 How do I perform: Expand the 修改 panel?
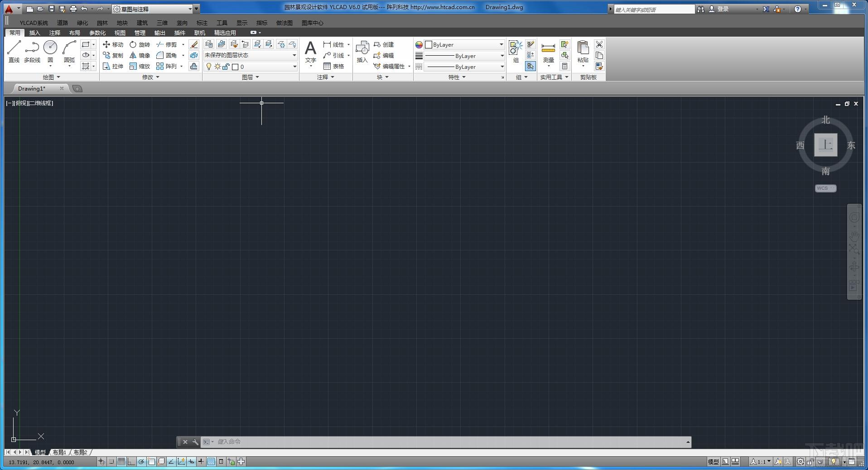pos(151,77)
